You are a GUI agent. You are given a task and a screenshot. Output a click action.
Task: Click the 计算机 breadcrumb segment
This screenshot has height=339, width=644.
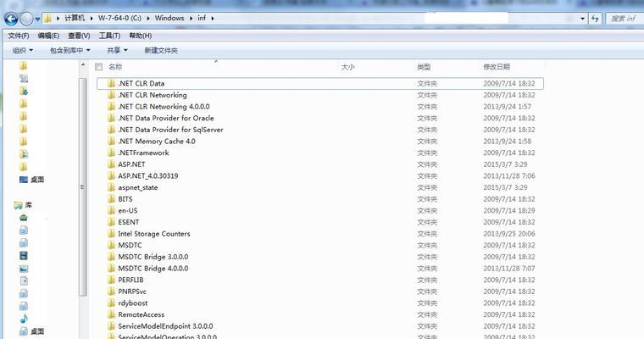(x=75, y=18)
